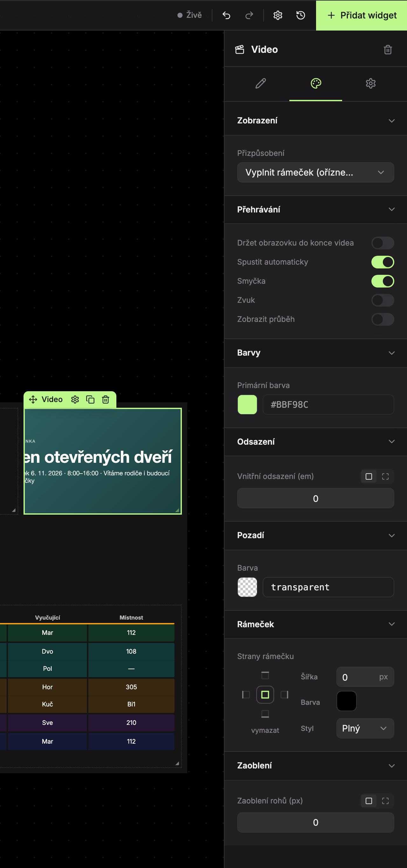Open the version history clock icon
The height and width of the screenshot is (868, 407).
click(x=301, y=15)
